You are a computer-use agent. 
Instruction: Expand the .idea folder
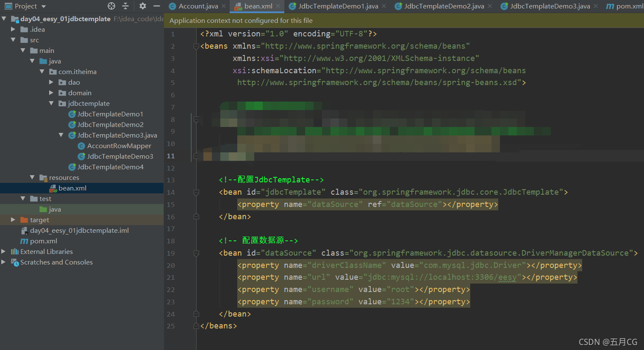click(x=13, y=29)
